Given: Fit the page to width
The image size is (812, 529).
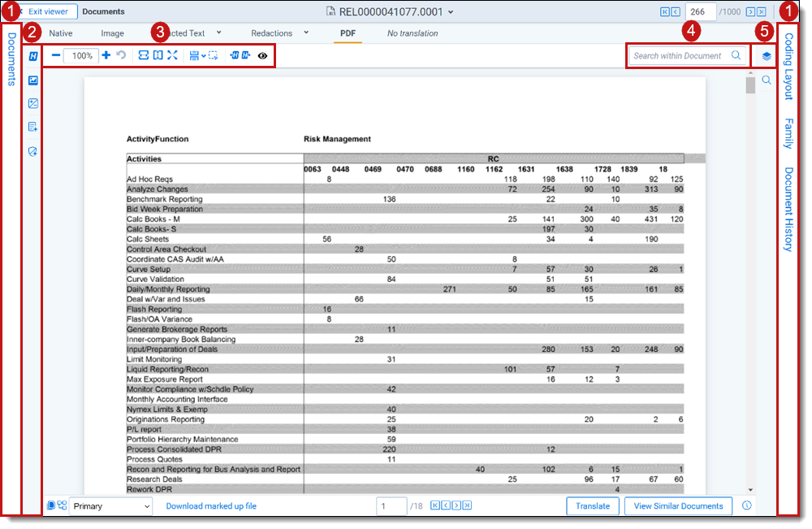Looking at the screenshot, I should tap(144, 55).
